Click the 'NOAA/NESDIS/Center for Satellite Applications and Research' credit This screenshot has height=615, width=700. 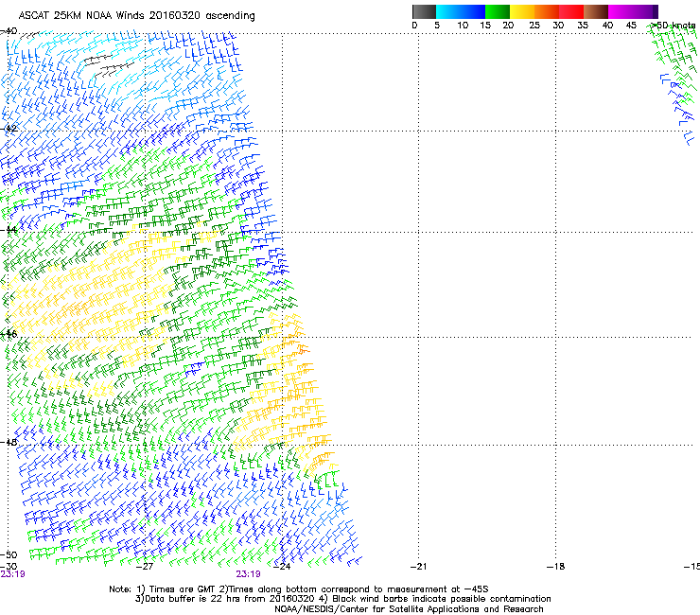pyautogui.click(x=409, y=609)
